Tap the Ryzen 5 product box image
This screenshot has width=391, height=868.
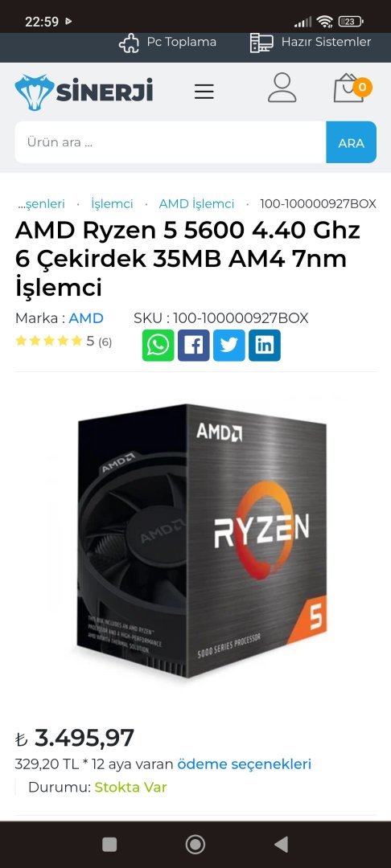click(202, 540)
